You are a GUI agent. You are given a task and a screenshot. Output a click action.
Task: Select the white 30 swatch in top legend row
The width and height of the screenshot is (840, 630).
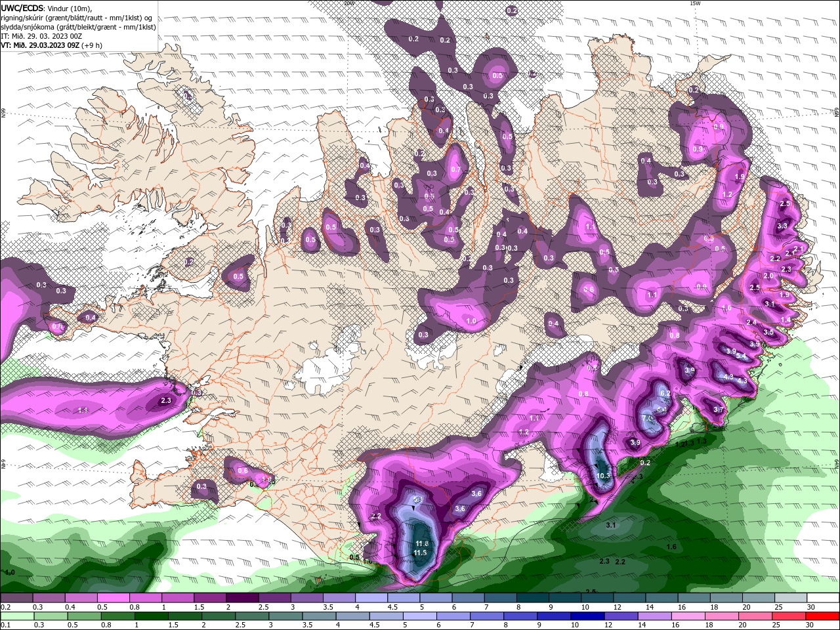click(x=823, y=598)
